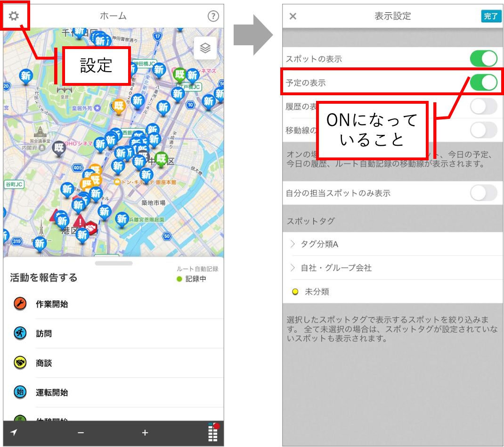Select the 未分類 tag with yellow dot

point(393,291)
